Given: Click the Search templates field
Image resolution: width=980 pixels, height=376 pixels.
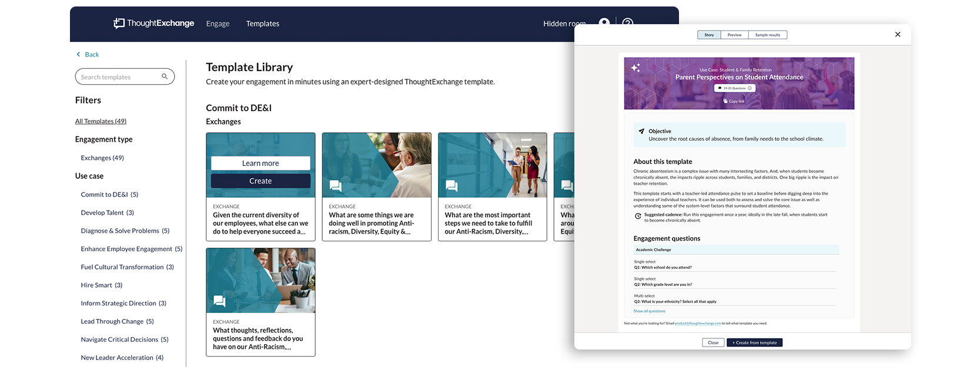Looking at the screenshot, I should [125, 76].
